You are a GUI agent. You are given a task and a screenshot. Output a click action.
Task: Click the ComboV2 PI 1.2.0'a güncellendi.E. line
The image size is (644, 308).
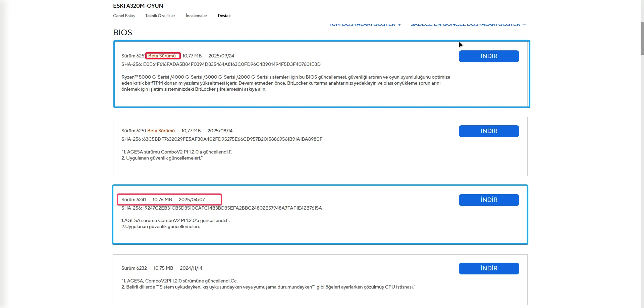pyautogui.click(x=176, y=220)
